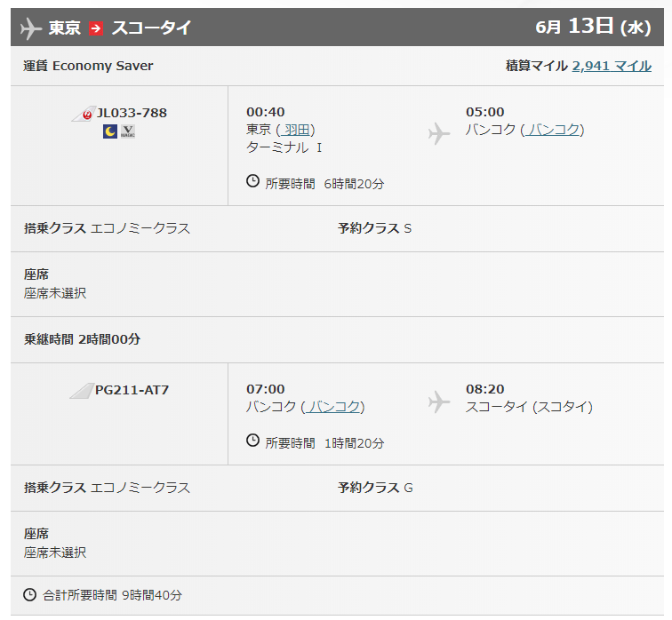Click the 合計所要時間 9時間40分 text
Image resolution: width=672 pixels, height=620 pixels.
pyautogui.click(x=112, y=595)
